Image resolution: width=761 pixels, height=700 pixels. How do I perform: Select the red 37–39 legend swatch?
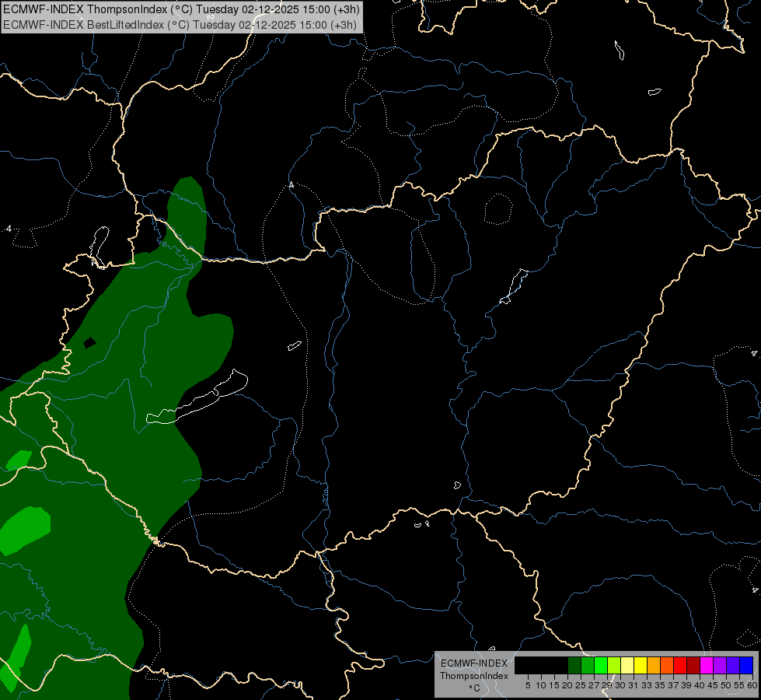click(x=680, y=666)
